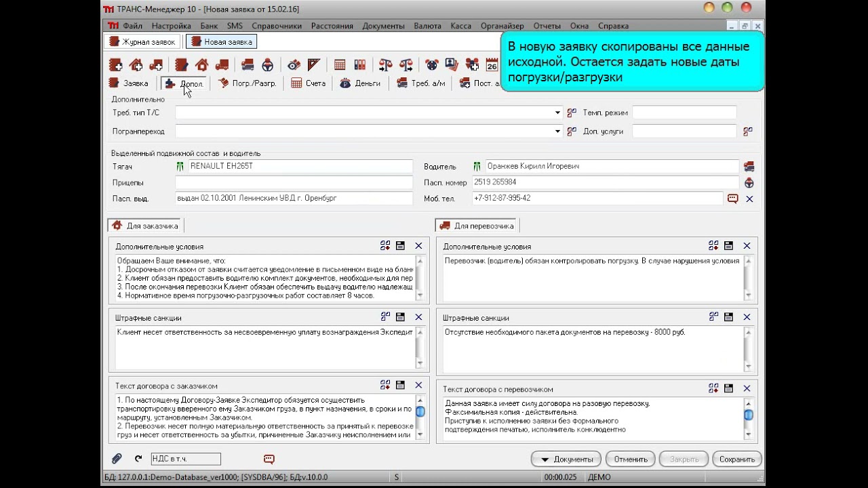Open the Счета tab
Image resolution: width=868 pixels, height=488 pixels.
309,83
